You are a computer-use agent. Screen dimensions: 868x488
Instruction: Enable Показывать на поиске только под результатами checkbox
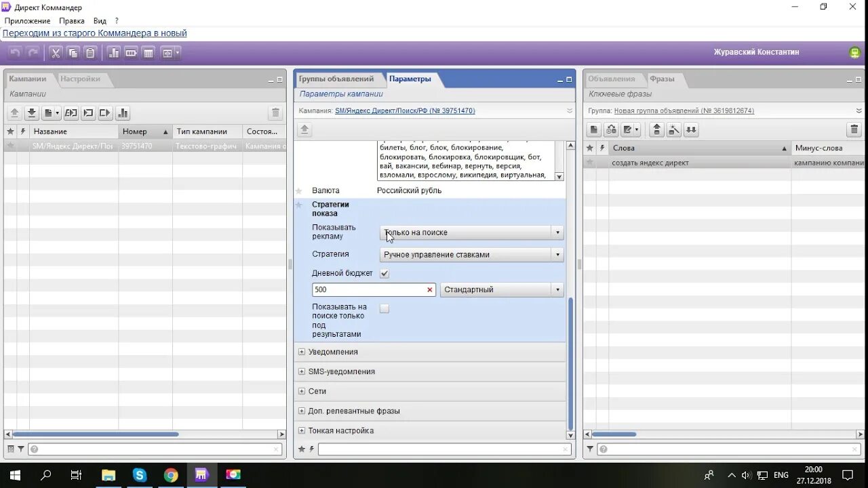(x=384, y=308)
